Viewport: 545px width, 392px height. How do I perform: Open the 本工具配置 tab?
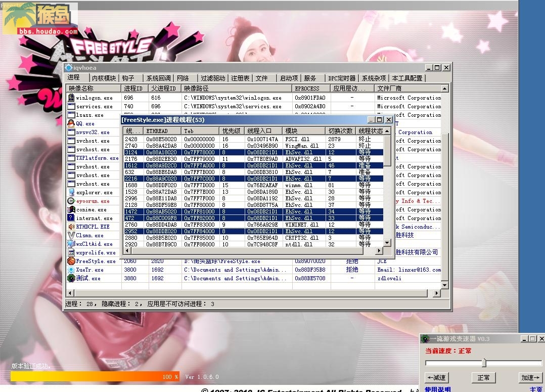[407, 78]
